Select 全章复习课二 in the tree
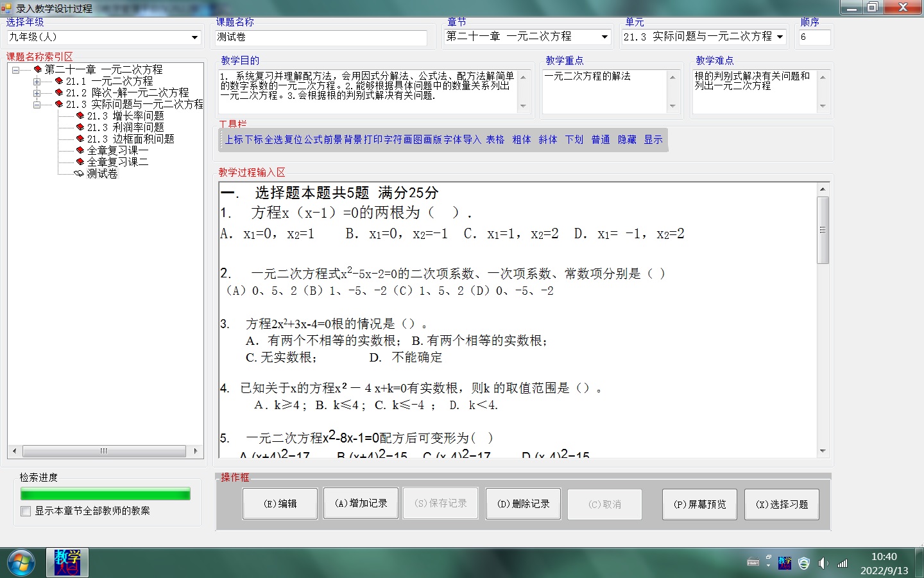This screenshot has width=924, height=578. coord(118,162)
